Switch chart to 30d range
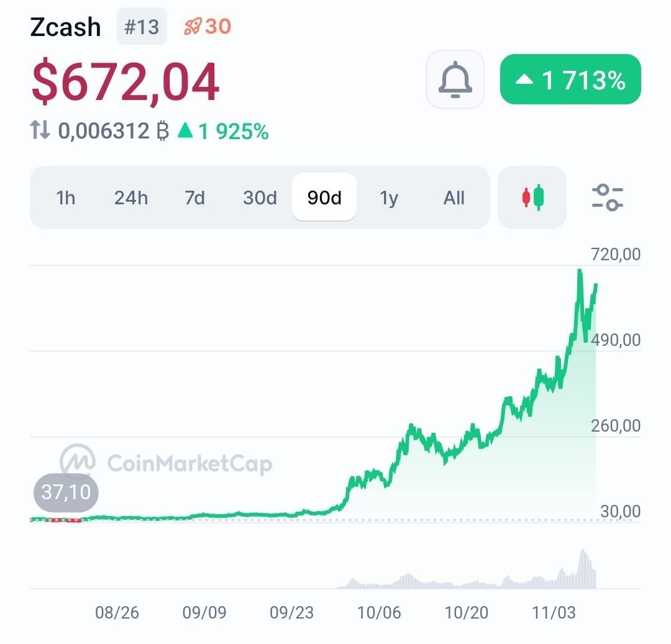 pos(260,197)
